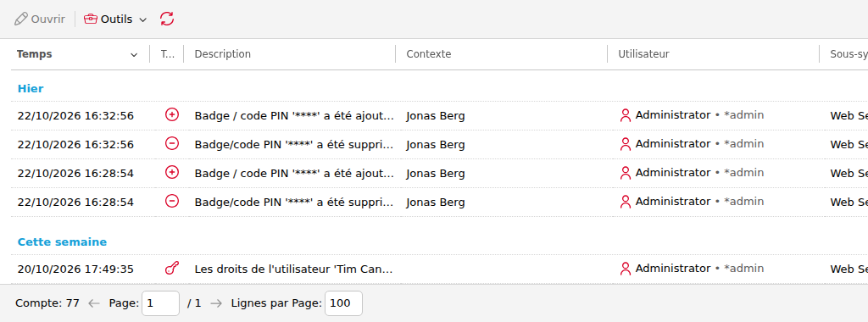Viewport: 868px width, 322px height.
Task: Click plus icon on first 16:28:54 row
Action: 172,172
